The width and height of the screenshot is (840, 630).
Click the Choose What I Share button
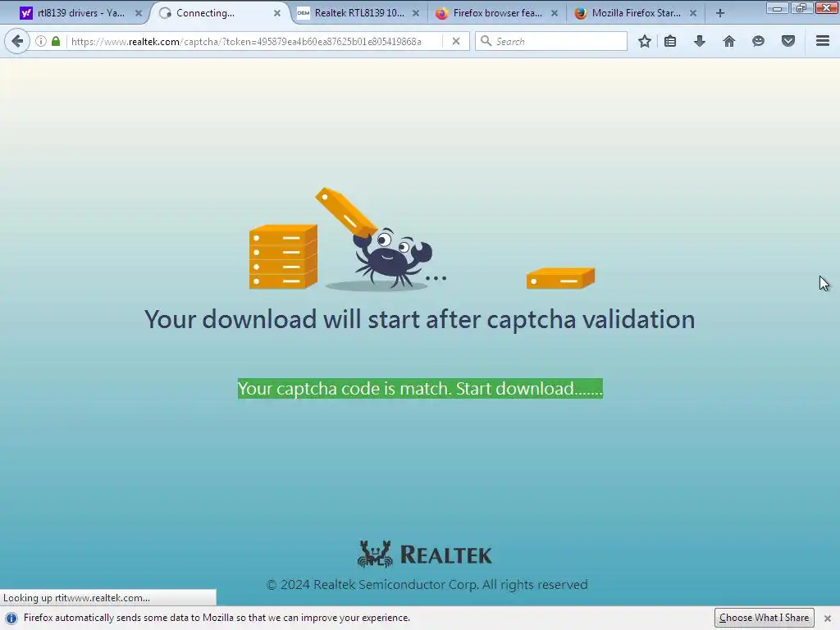tap(764, 618)
